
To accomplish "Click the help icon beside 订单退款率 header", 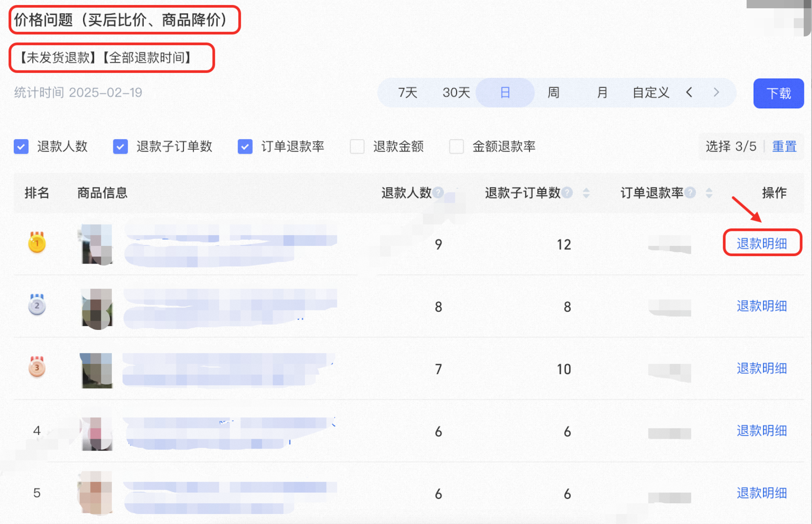I will pos(690,192).
